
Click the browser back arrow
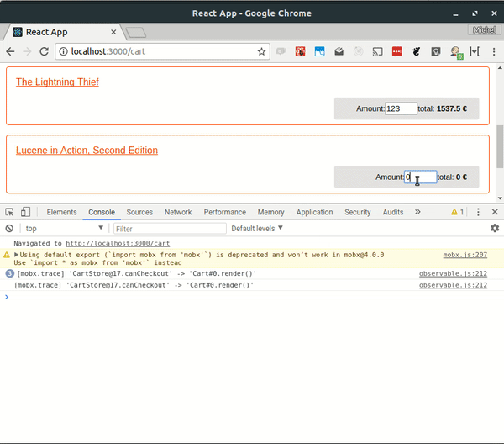(x=10, y=51)
